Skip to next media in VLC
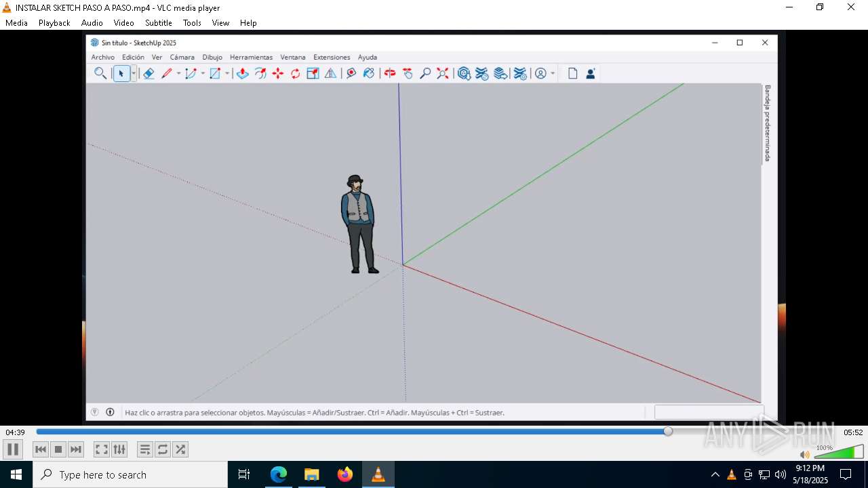Screen dimensions: 868x488 click(x=76, y=449)
